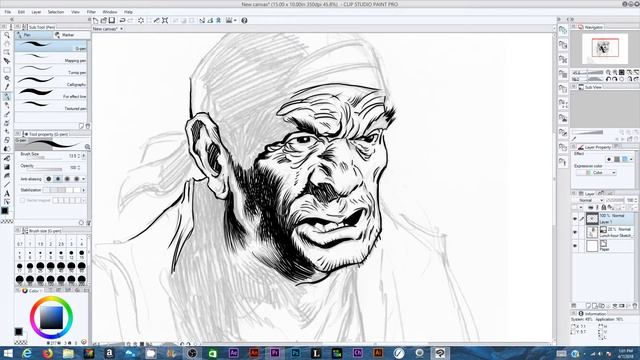Open the File menu

[8, 12]
